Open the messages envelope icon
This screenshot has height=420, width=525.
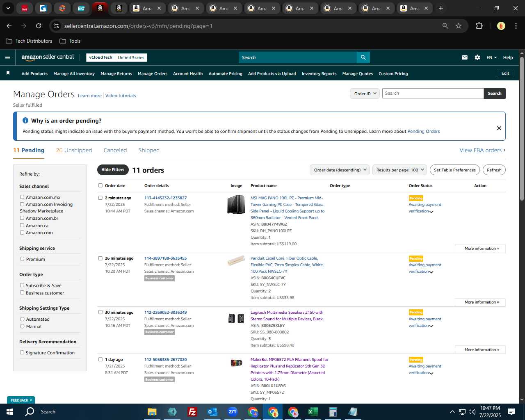465,57
